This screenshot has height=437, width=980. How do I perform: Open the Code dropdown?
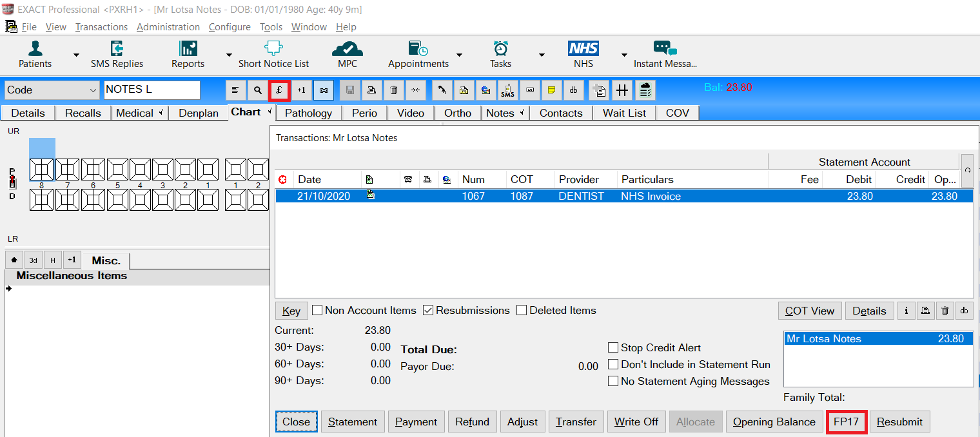[52, 90]
